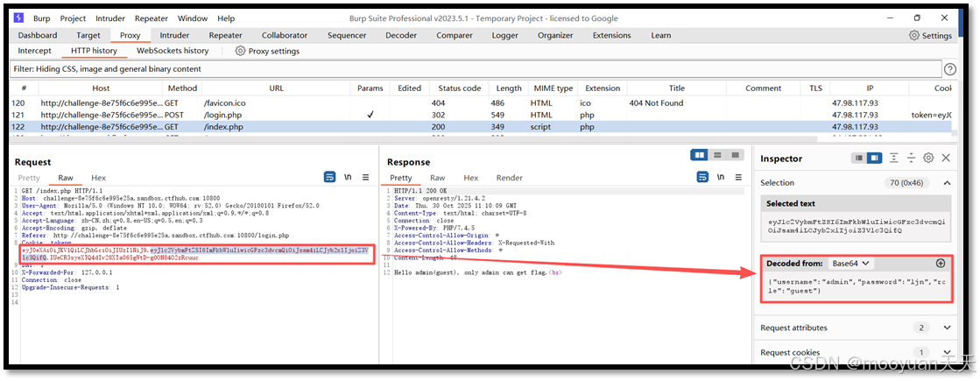Click the Burp Suite logo icon
The height and width of the screenshot is (381, 980).
18,18
